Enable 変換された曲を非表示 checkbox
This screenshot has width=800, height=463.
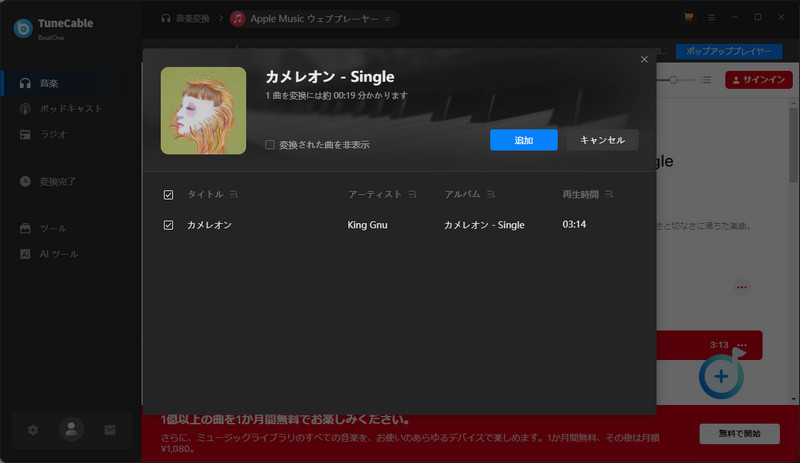(x=270, y=145)
